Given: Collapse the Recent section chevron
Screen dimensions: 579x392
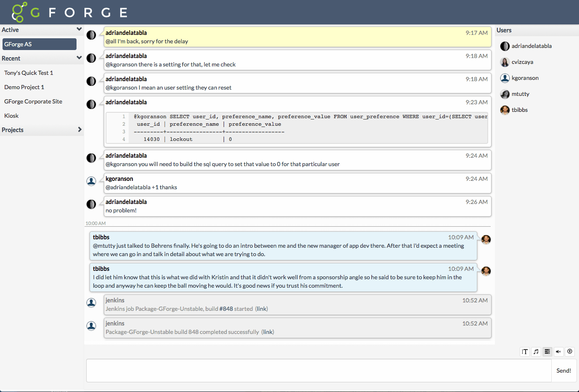Looking at the screenshot, I should click(x=79, y=58).
